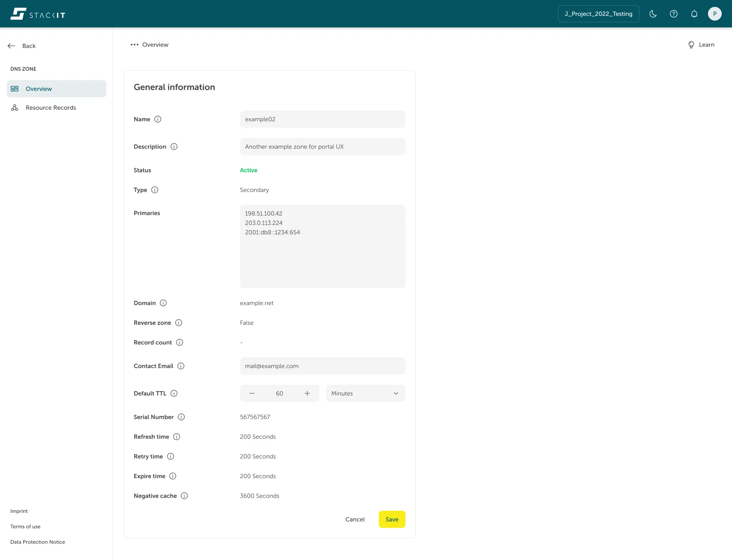Click the back arrow to leave DNS zone
The width and height of the screenshot is (732, 560).
[12, 46]
